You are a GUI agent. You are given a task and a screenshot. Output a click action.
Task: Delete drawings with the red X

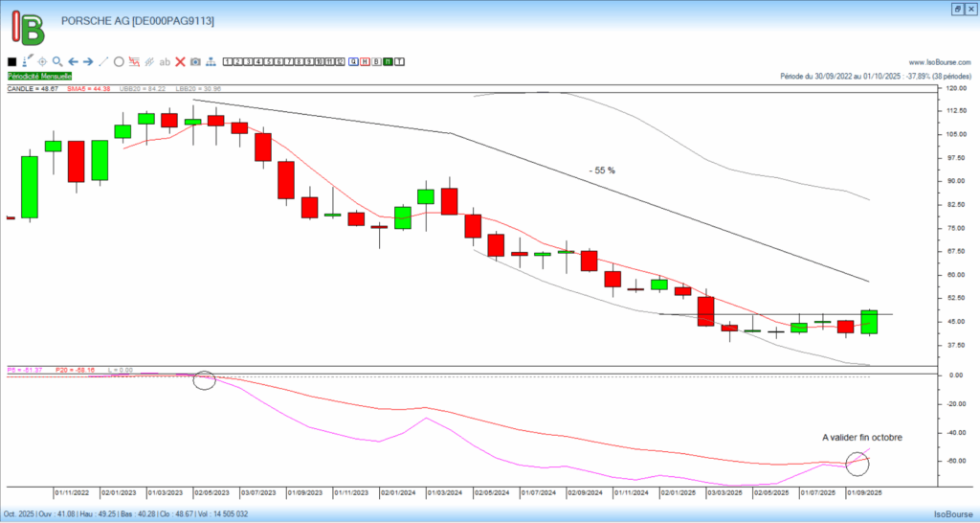180,61
